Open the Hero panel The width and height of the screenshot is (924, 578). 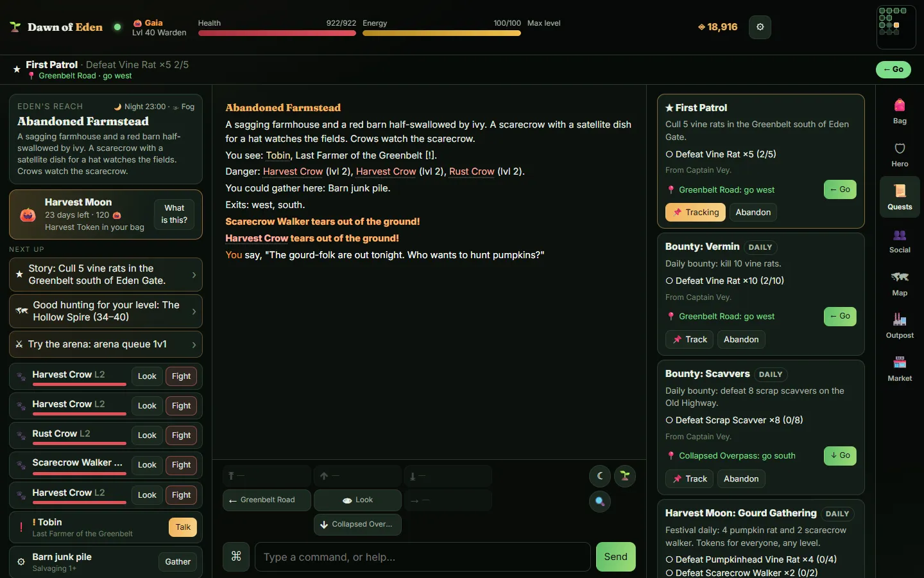click(x=900, y=154)
